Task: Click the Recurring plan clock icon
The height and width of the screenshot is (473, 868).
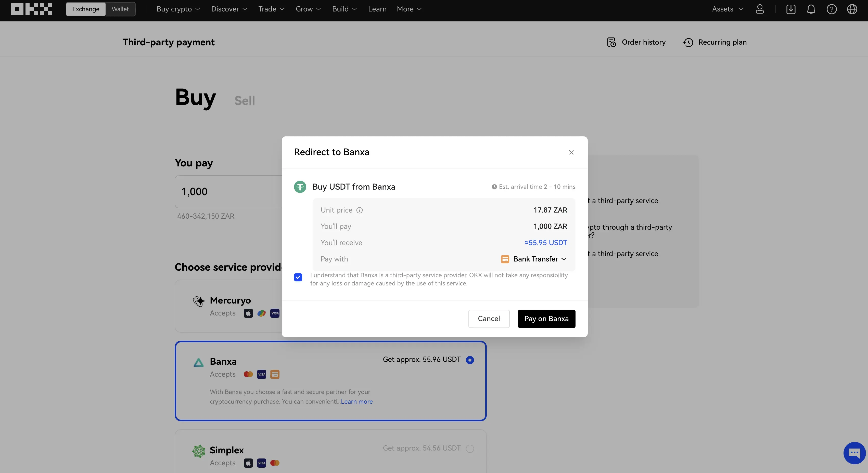Action: (x=688, y=42)
